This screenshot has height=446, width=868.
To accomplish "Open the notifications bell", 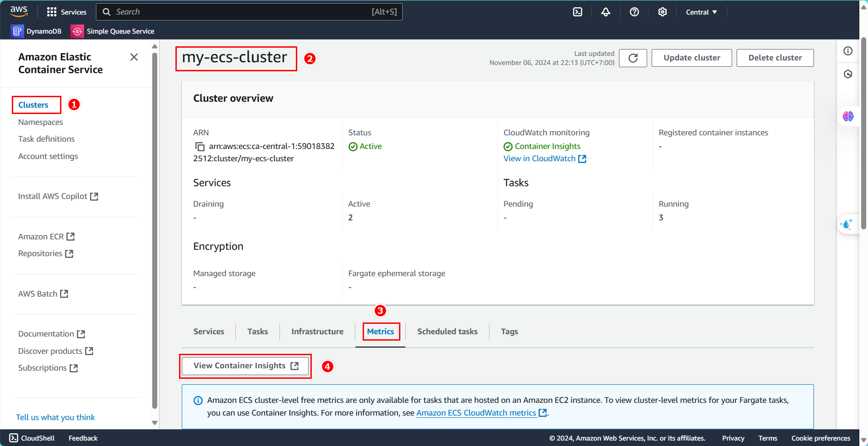I will [606, 12].
